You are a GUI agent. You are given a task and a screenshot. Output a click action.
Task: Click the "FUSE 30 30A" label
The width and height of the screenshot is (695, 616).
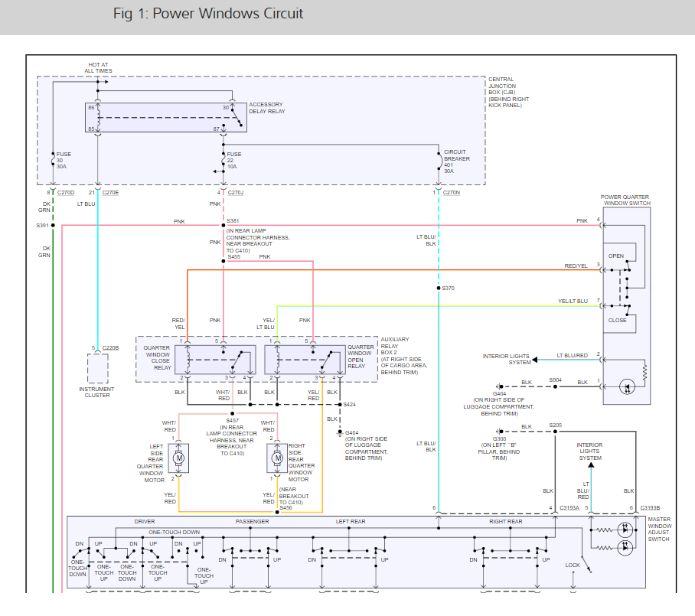tap(64, 161)
